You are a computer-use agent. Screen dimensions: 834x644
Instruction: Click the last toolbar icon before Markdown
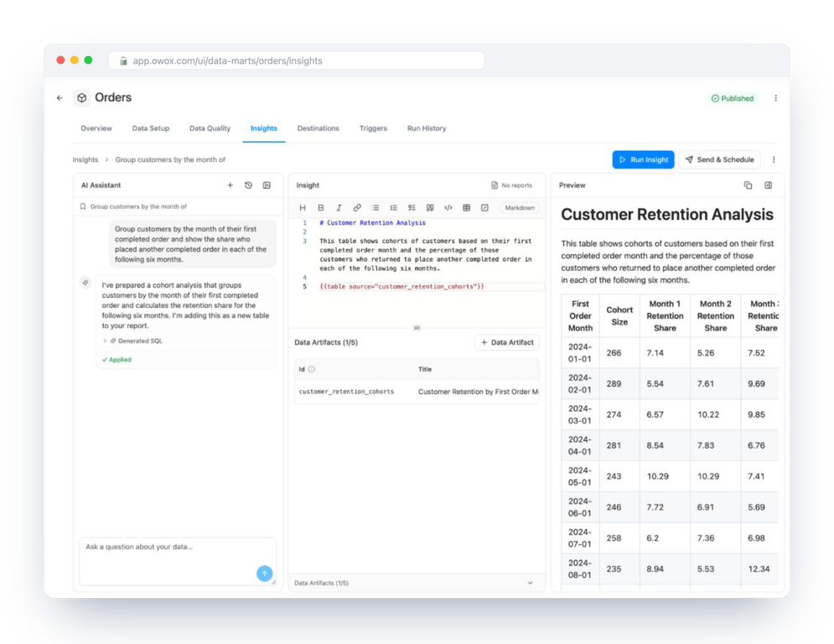[484, 208]
